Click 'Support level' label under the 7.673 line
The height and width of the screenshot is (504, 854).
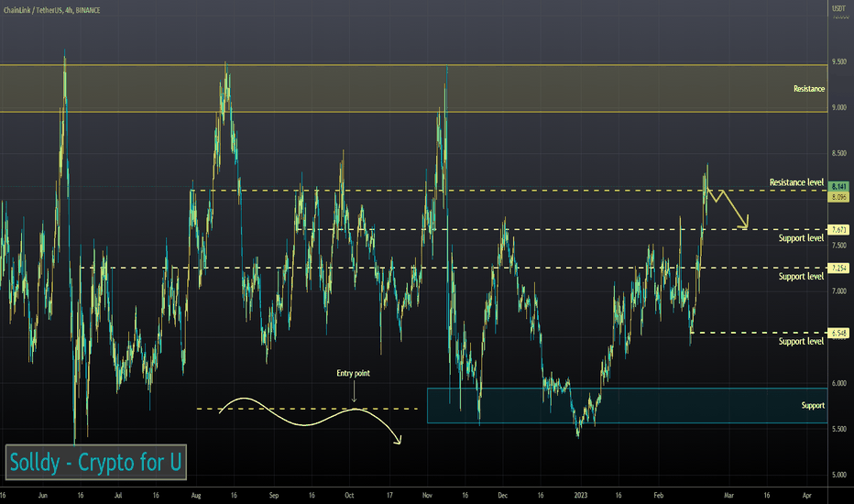click(x=801, y=238)
